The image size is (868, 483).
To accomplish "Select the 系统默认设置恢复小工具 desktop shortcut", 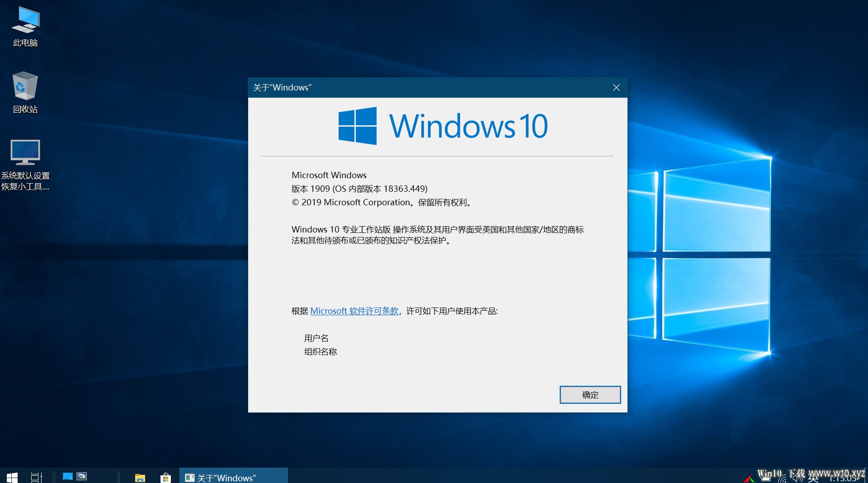I will pyautogui.click(x=25, y=165).
